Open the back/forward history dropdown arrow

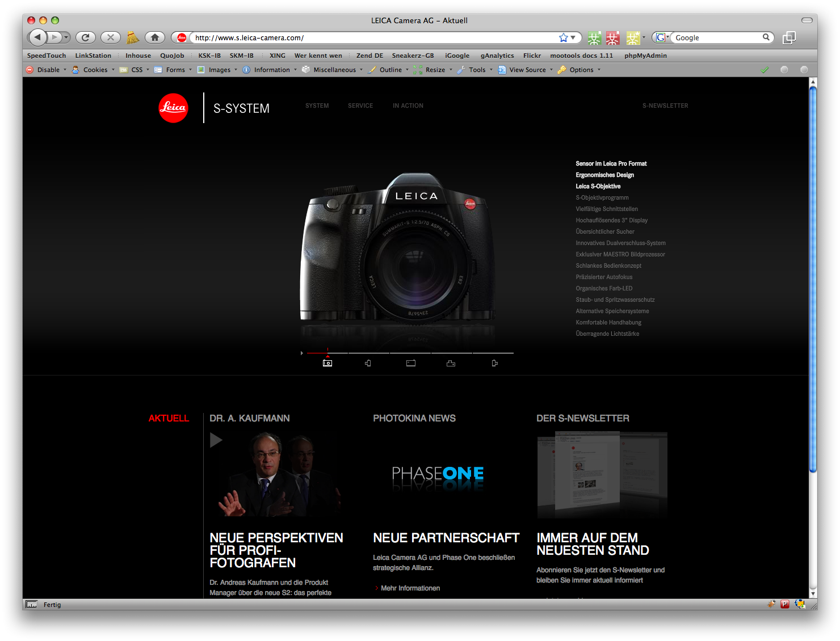tap(66, 37)
